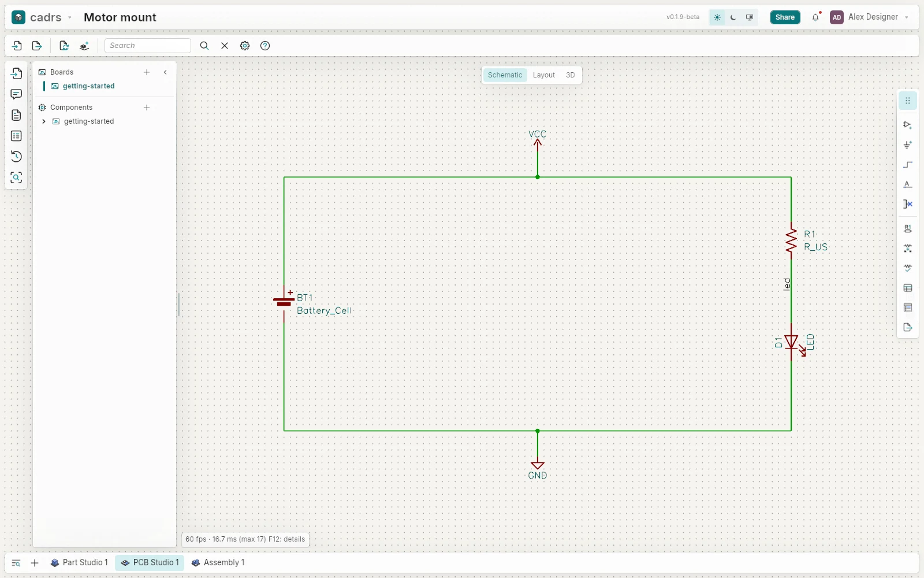Screen dimensions: 924x578
Task: Open the list panel icon in left sidebar
Action: click(x=16, y=136)
